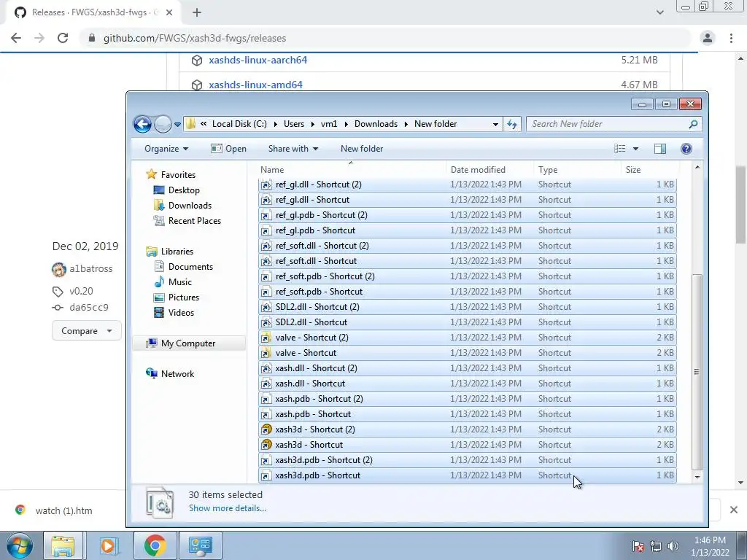Focus the Search New folder field

608,124
